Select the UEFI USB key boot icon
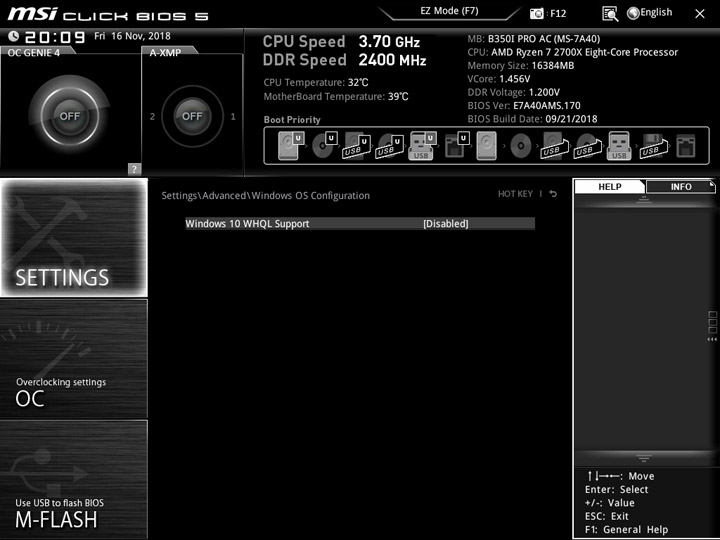720x540 pixels. (422, 146)
